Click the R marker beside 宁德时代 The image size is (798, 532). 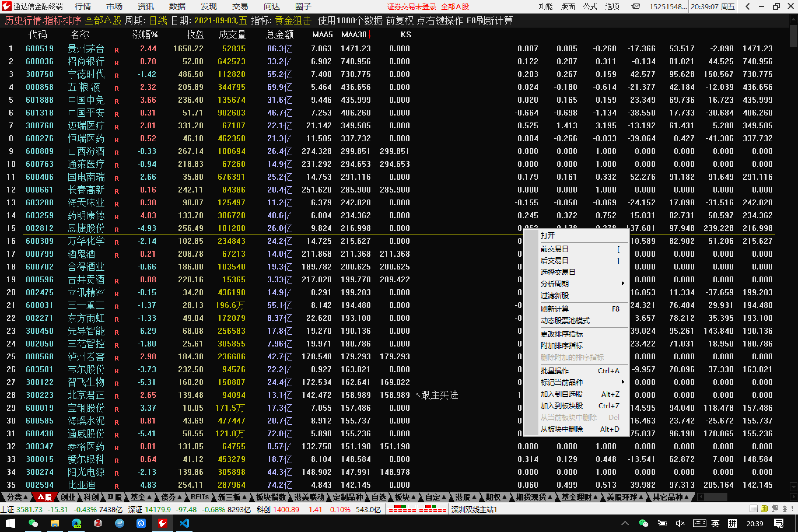117,76
